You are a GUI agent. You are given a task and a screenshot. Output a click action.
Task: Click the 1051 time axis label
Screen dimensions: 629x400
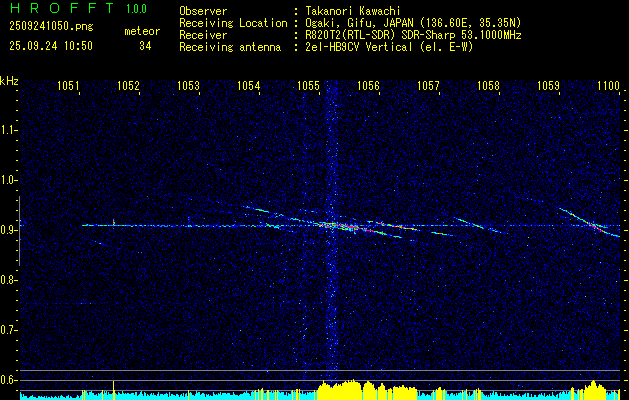click(x=68, y=85)
